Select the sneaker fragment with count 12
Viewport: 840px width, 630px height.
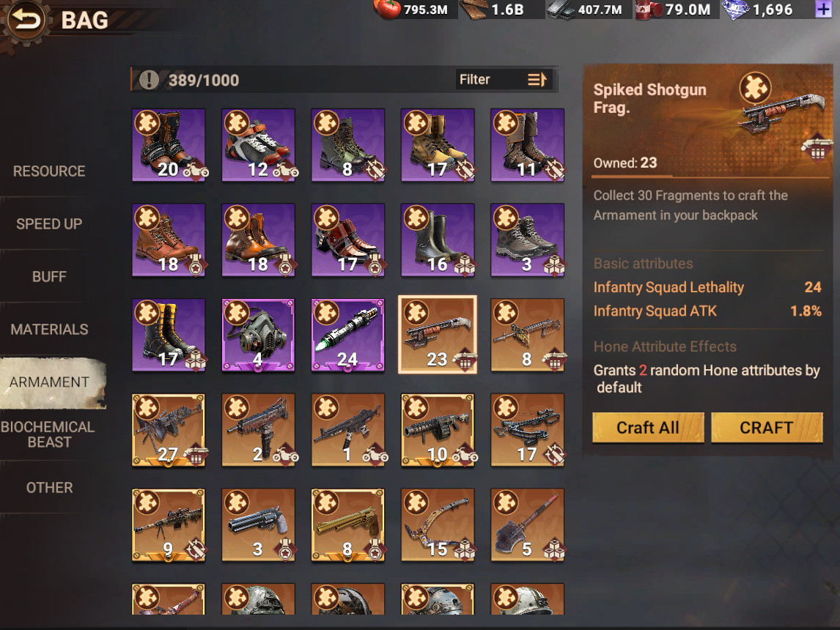[x=258, y=145]
